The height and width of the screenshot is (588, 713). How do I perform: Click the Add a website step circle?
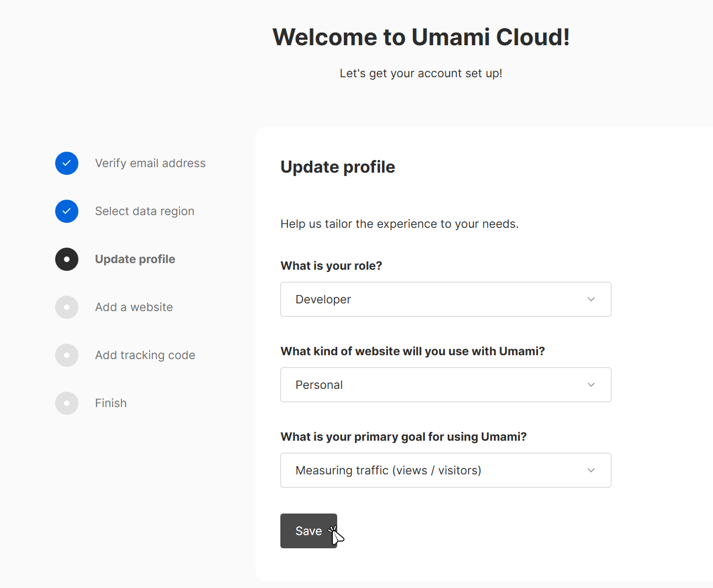pyautogui.click(x=67, y=307)
